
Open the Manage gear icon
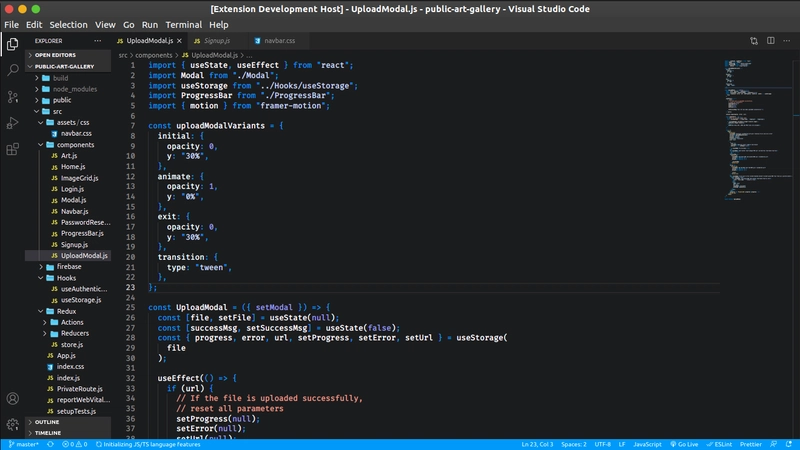[13, 424]
